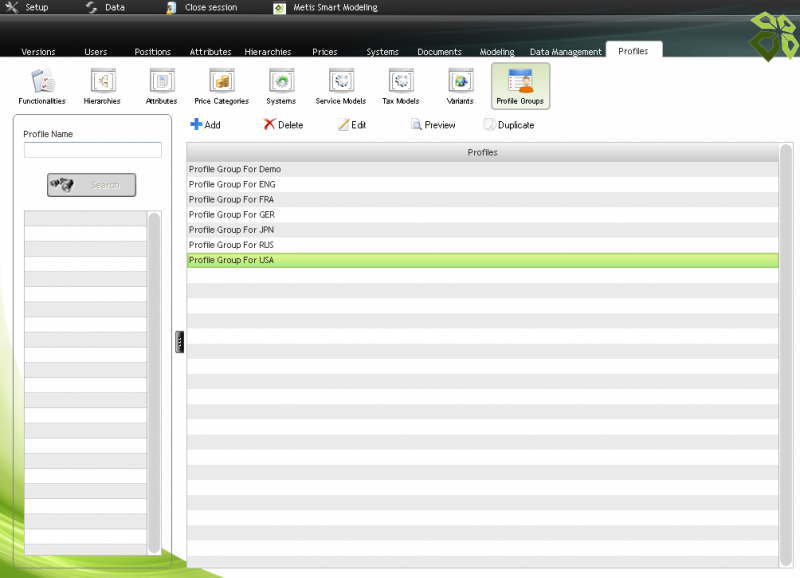
Task: Collapse the left search panel
Action: 179,341
